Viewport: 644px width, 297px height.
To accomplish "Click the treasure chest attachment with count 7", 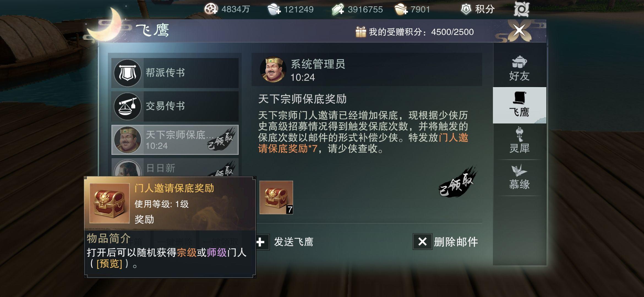I will pyautogui.click(x=276, y=197).
